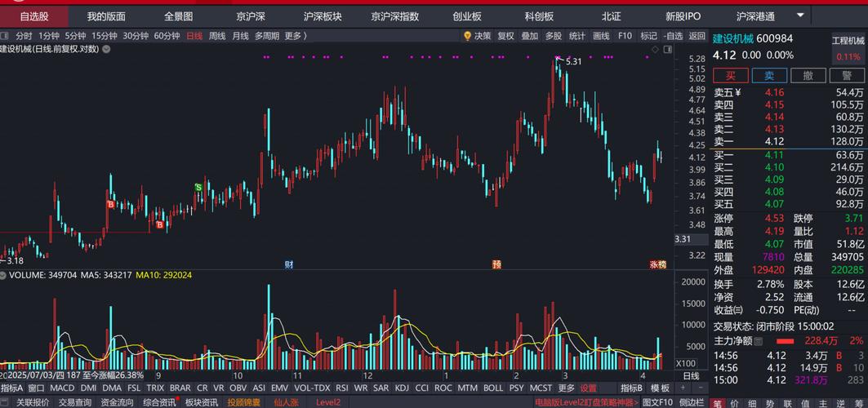
Task: Select the 周线 weekly timeframe
Action: point(217,36)
